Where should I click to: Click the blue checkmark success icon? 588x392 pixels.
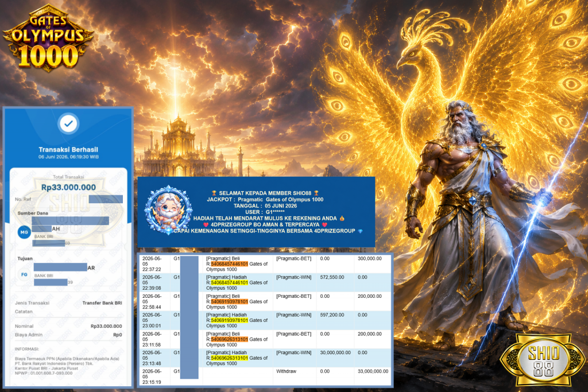(68, 123)
